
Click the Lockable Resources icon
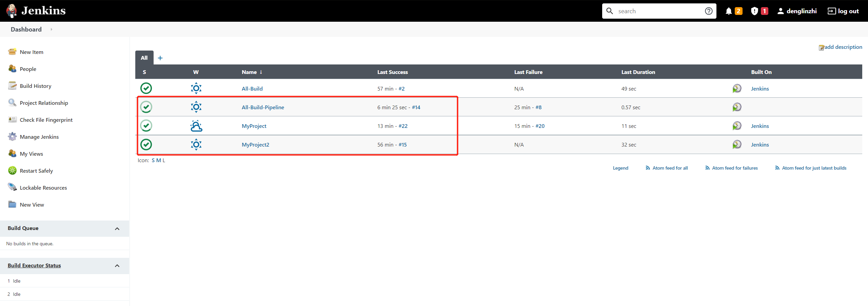coord(12,188)
